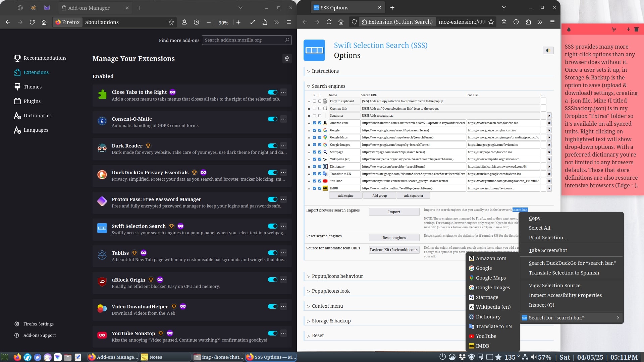
Task: Add a new sticky note with the plus icon
Action: click(628, 29)
